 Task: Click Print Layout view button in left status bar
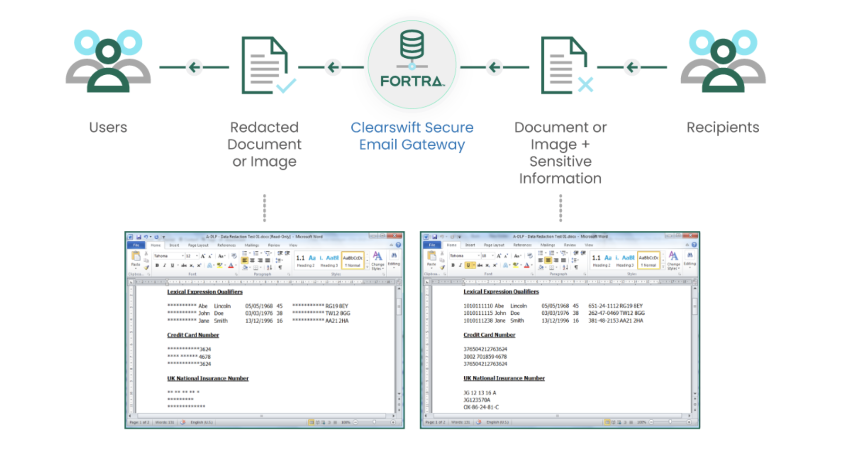click(311, 422)
